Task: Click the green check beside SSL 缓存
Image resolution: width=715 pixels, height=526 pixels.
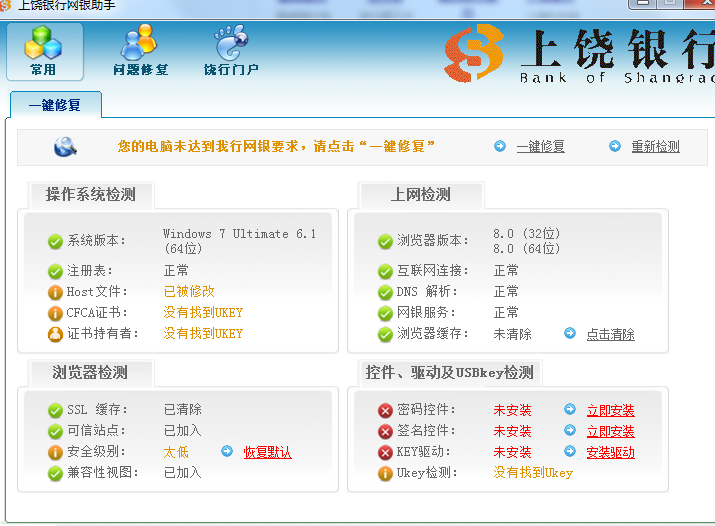Action: coord(55,410)
